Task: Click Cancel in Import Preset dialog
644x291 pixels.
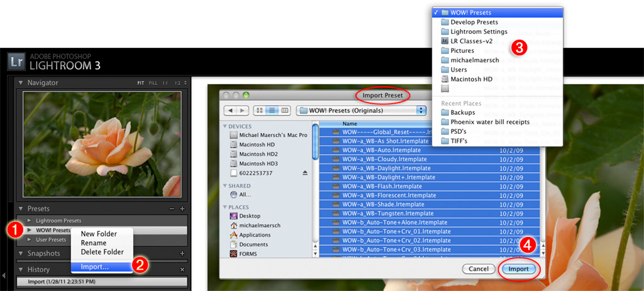Action: pos(479,269)
